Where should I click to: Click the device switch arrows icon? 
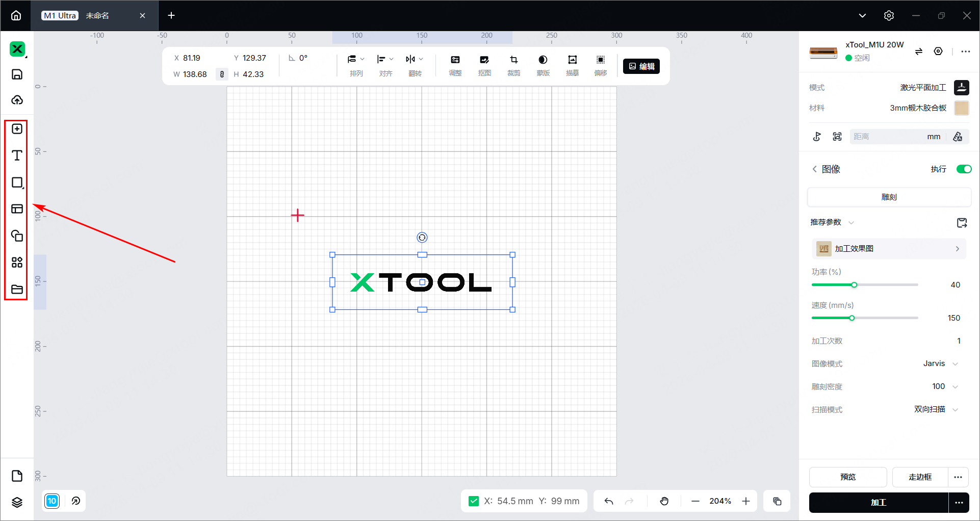[918, 51]
